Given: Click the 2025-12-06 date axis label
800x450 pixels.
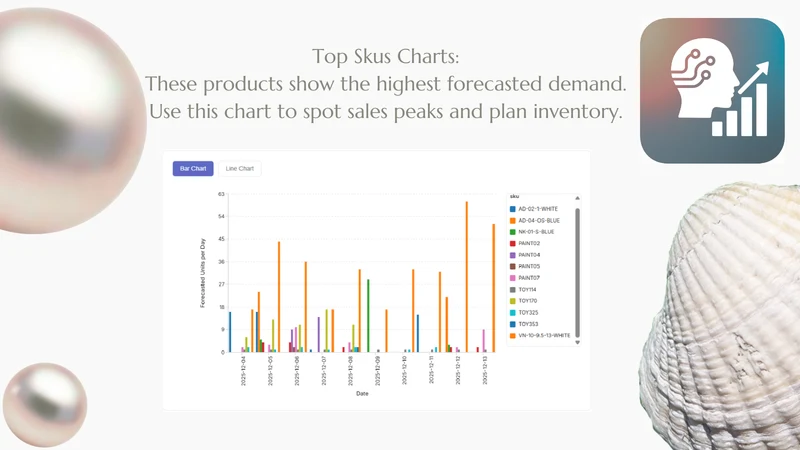Looking at the screenshot, I should point(297,371).
